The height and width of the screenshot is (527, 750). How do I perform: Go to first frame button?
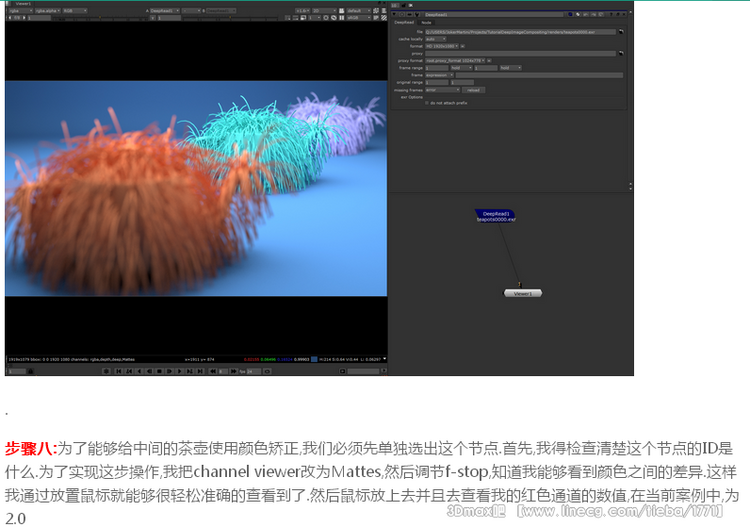119,371
